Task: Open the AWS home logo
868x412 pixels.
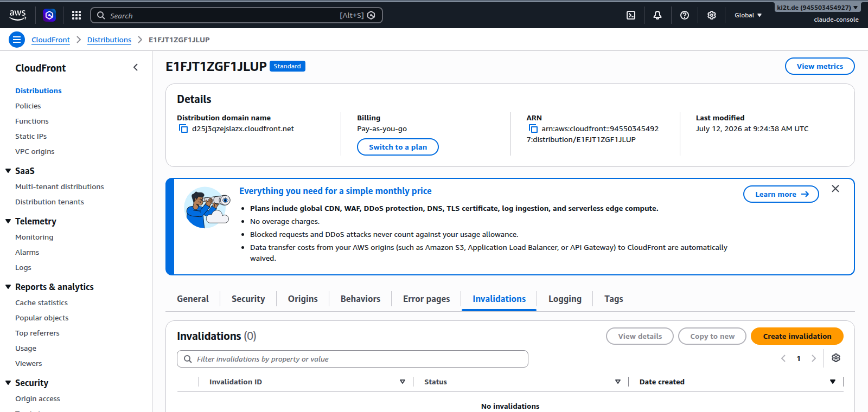Action: point(17,15)
